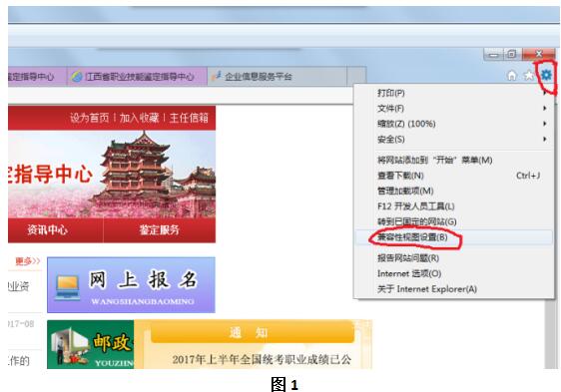Expand the 缩放(Z) (100%) submenu arrow

pos(545,124)
